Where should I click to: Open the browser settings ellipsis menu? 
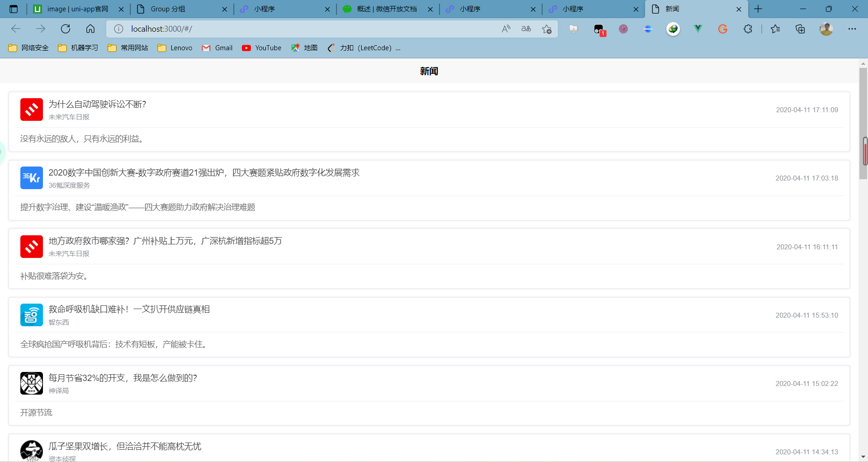pos(852,29)
